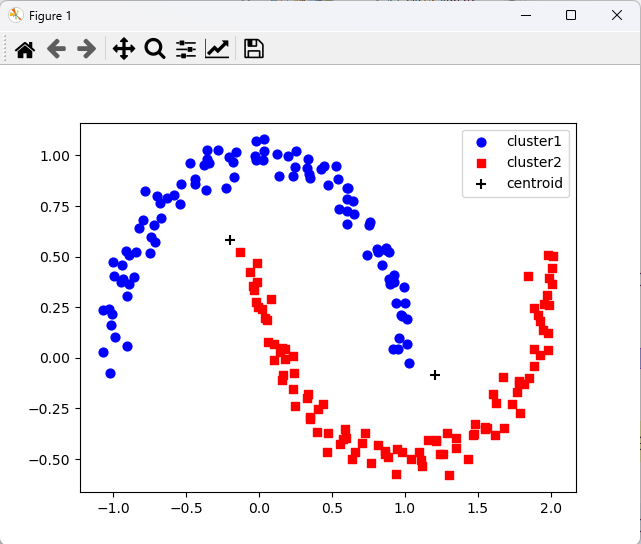Click the centroid plus marker near red cluster
The height and width of the screenshot is (544, 641).
click(435, 375)
